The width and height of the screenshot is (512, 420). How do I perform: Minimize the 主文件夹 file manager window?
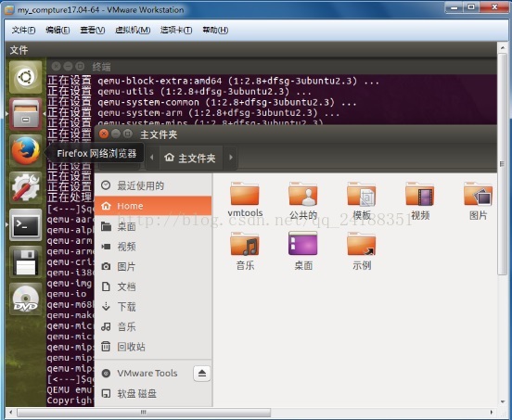116,134
